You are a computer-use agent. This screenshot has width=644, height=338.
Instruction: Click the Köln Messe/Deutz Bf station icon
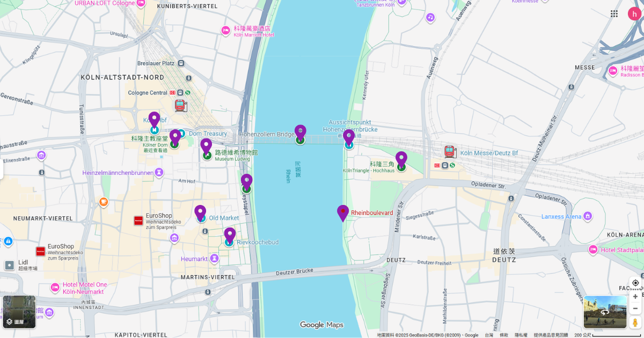tap(450, 152)
